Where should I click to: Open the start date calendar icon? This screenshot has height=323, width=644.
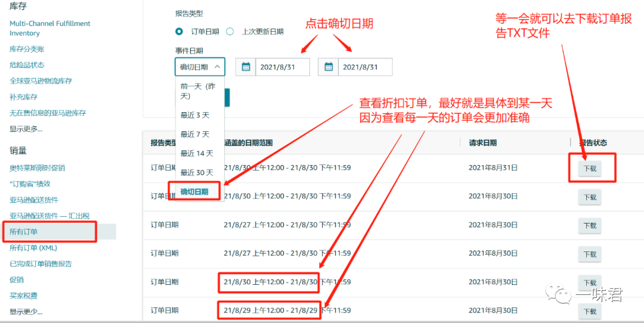coord(246,67)
